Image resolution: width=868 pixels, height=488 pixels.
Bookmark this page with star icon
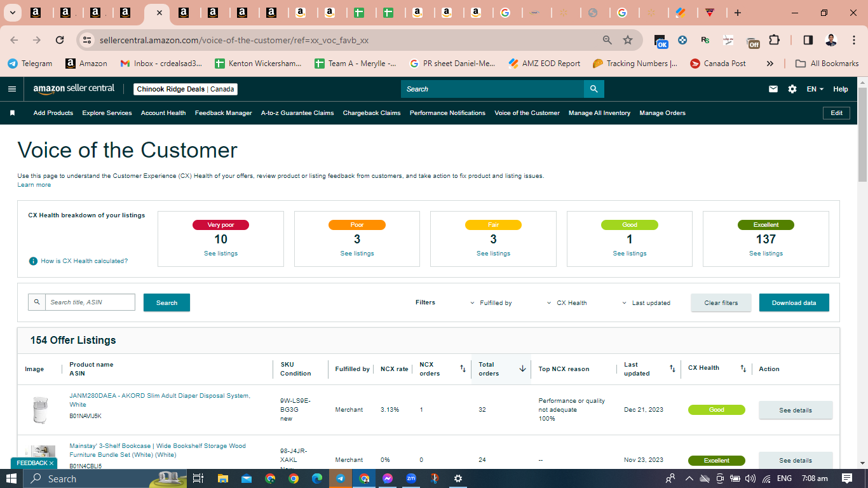pyautogui.click(x=628, y=40)
